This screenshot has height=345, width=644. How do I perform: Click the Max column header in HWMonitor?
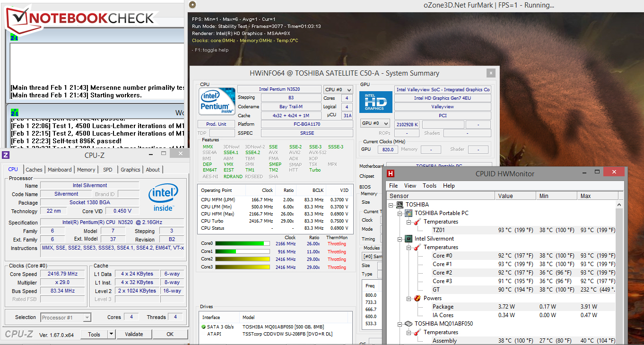[598, 196]
